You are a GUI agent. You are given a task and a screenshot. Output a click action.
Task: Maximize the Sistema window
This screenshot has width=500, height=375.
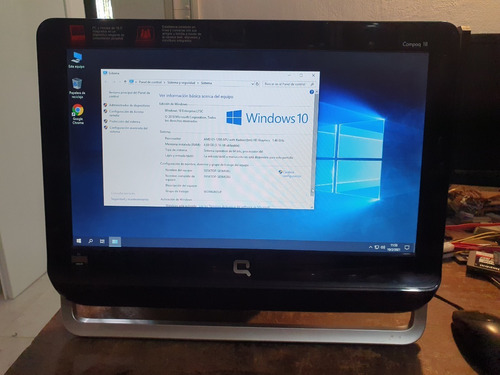[x=301, y=75]
